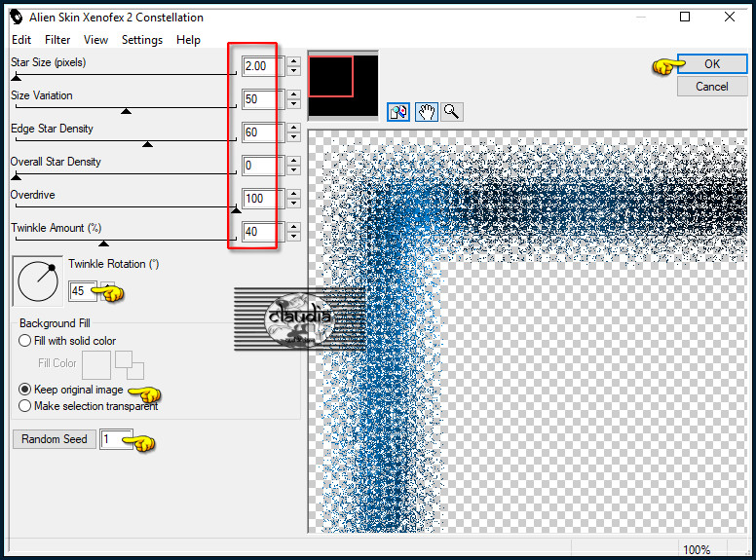Maximize the Constellation dialog window
The height and width of the screenshot is (560, 756).
tap(685, 17)
